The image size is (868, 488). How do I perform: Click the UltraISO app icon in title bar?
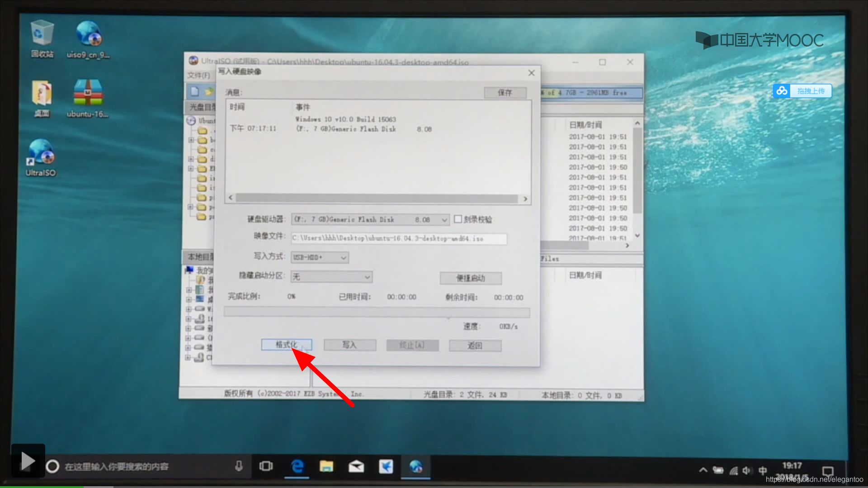(193, 61)
